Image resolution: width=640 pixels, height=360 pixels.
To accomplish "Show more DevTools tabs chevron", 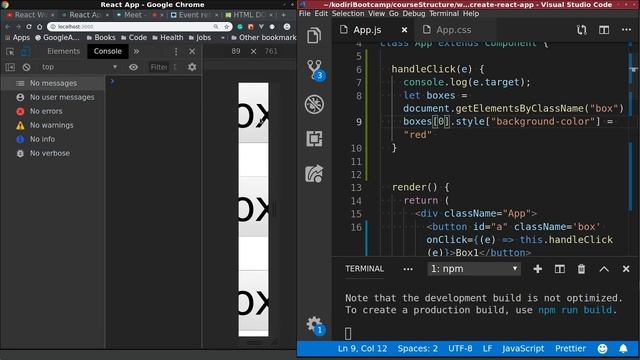I will (136, 51).
